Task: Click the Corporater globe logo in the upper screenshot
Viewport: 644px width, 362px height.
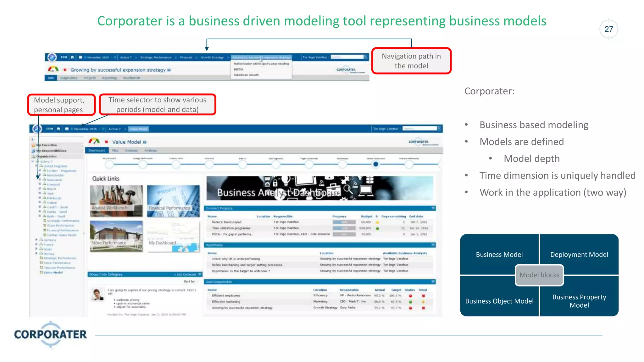Action: click(x=52, y=57)
